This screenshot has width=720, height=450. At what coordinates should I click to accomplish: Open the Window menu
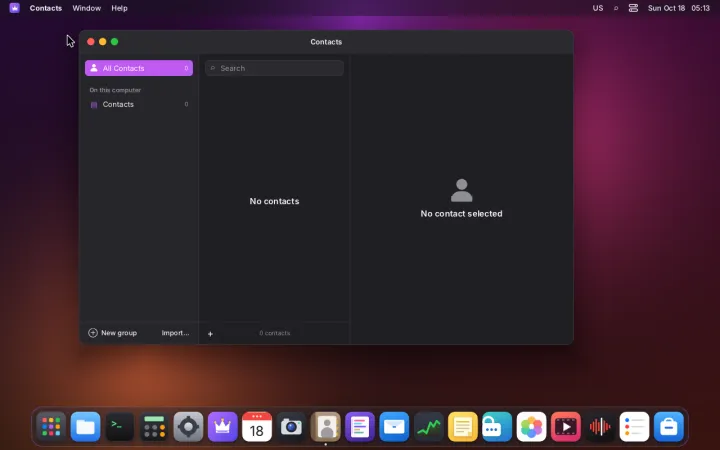coord(86,8)
